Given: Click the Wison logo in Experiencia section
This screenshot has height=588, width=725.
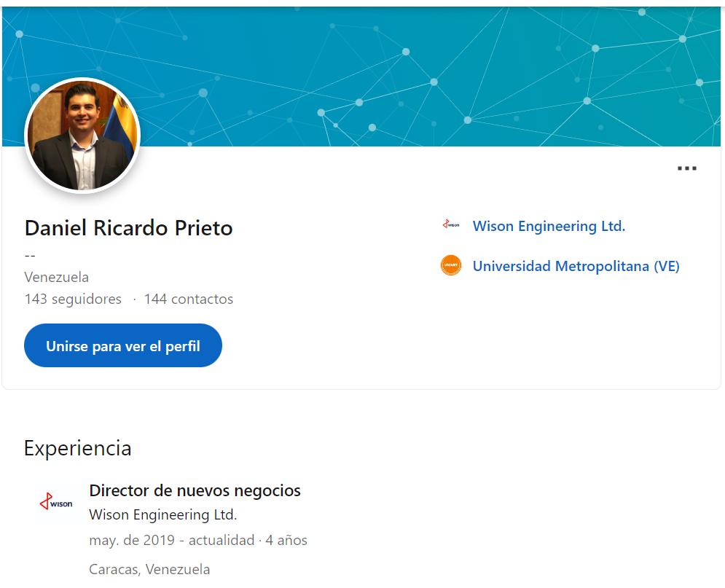Looking at the screenshot, I should pos(56,503).
